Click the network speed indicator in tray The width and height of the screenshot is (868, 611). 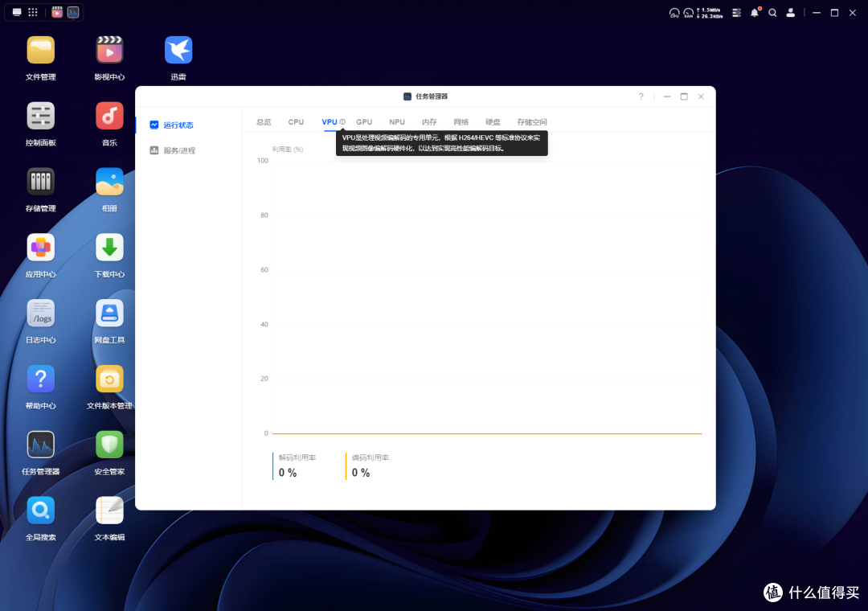pyautogui.click(x=710, y=13)
